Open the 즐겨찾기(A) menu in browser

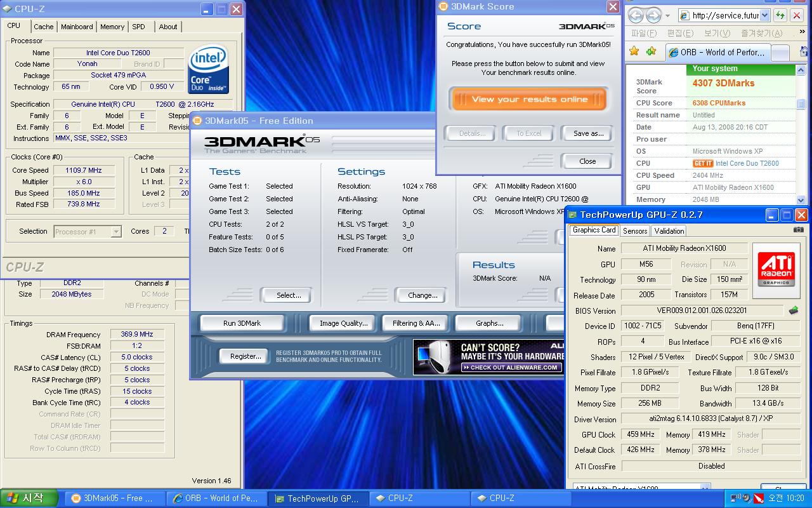coord(761,33)
